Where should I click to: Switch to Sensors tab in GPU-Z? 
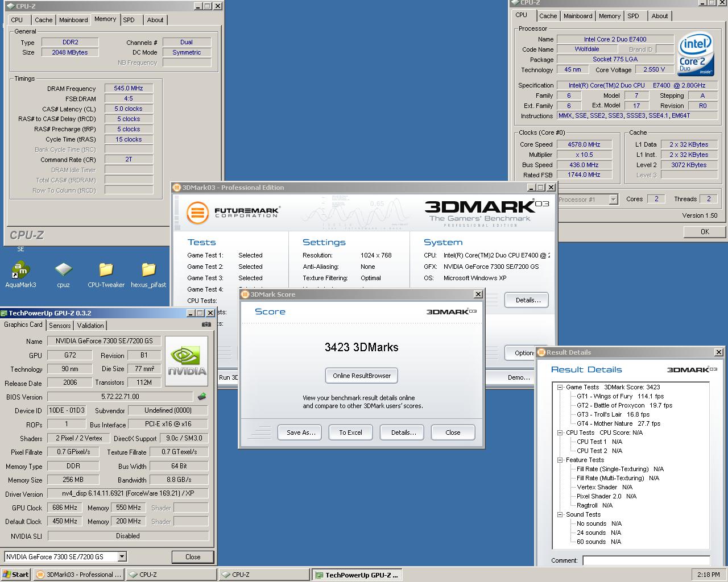coord(60,326)
